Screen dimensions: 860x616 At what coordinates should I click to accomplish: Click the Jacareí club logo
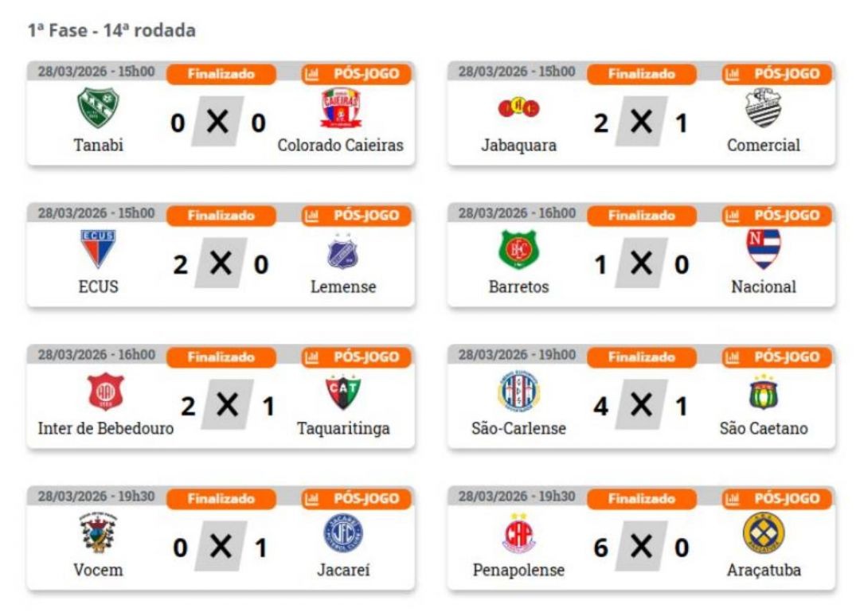pos(343,532)
